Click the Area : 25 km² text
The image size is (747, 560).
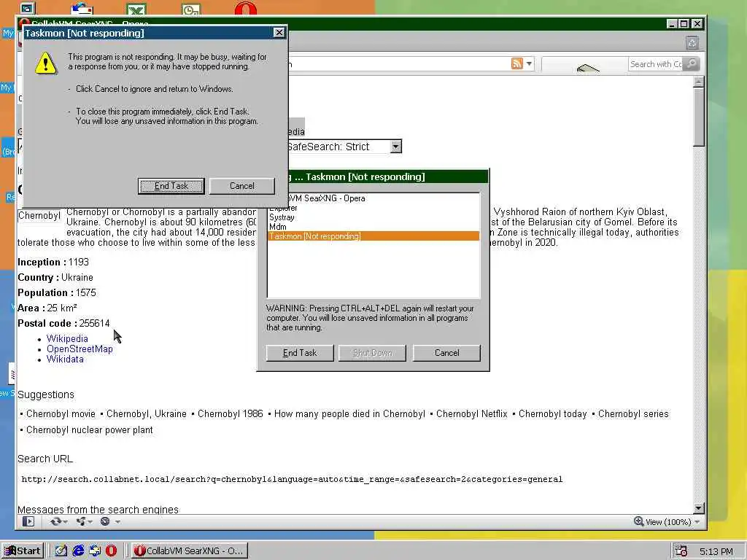[x=47, y=308]
